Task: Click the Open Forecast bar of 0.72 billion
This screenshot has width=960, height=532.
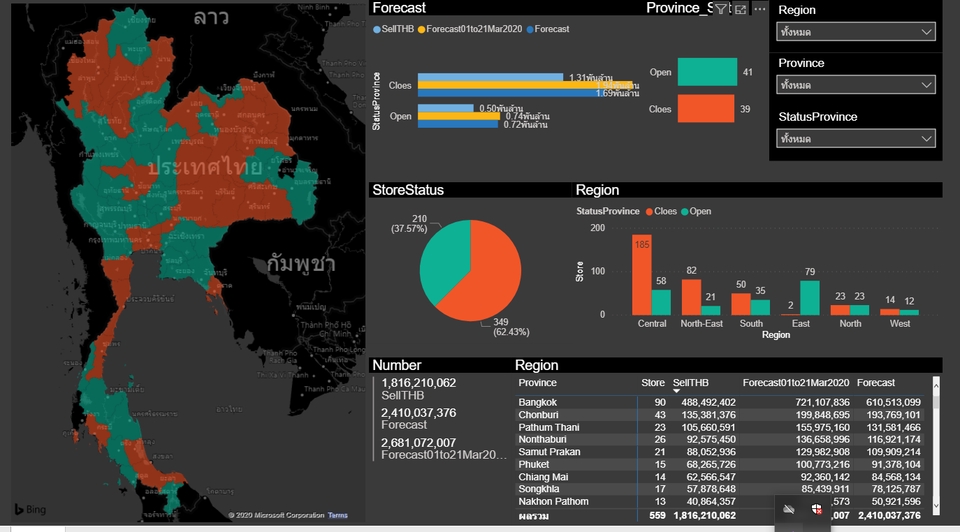Action: 458,124
